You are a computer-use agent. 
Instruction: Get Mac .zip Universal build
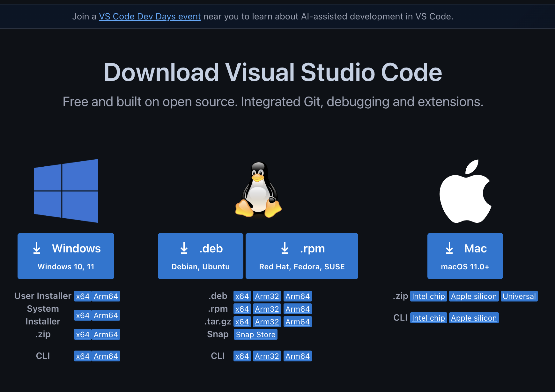[x=519, y=296]
